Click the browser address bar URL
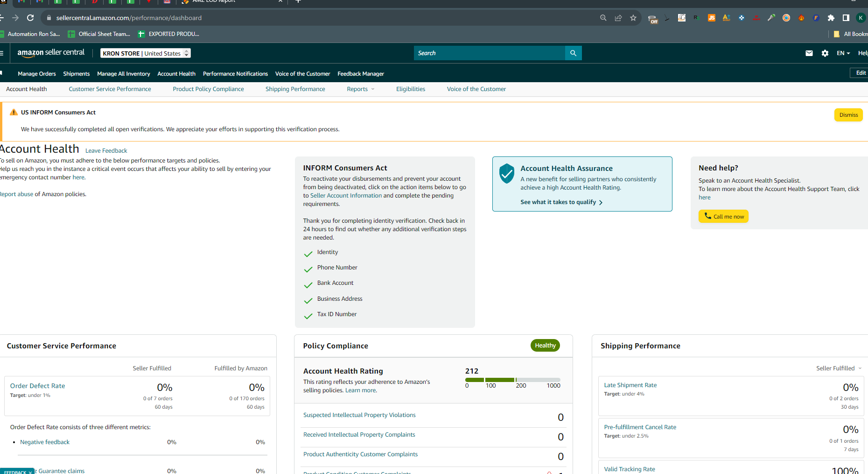The height and width of the screenshot is (474, 868). (x=129, y=18)
